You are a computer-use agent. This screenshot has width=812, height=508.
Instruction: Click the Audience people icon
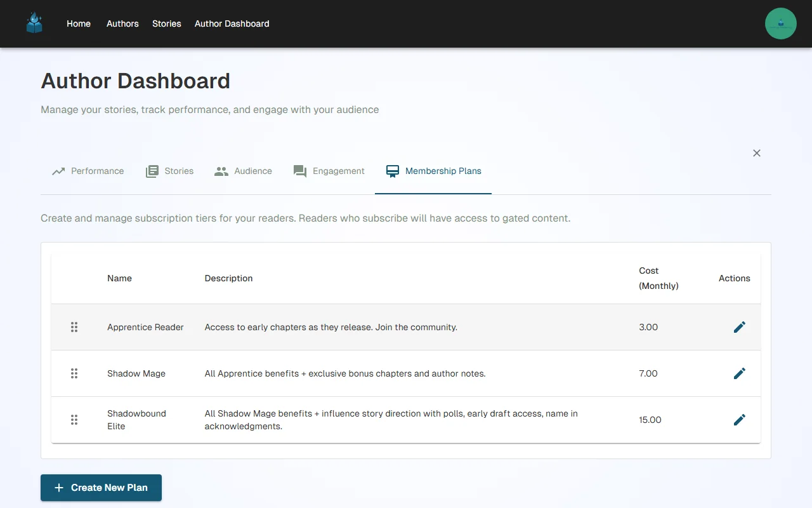click(x=221, y=171)
